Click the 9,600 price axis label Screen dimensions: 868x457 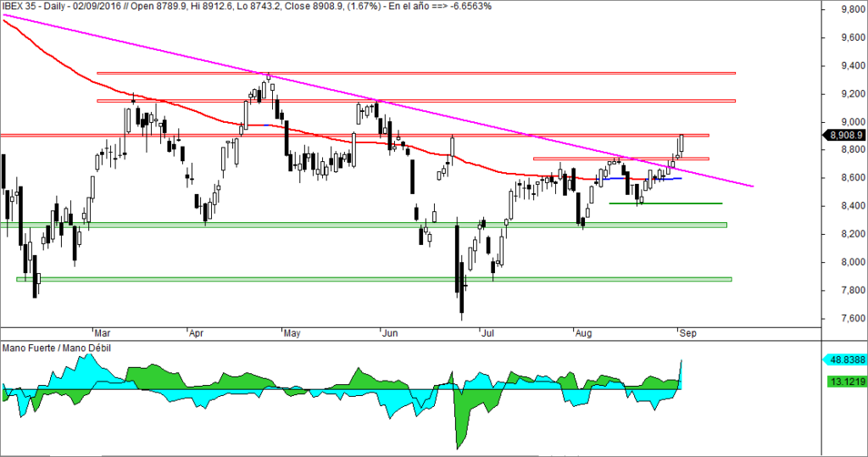click(853, 37)
